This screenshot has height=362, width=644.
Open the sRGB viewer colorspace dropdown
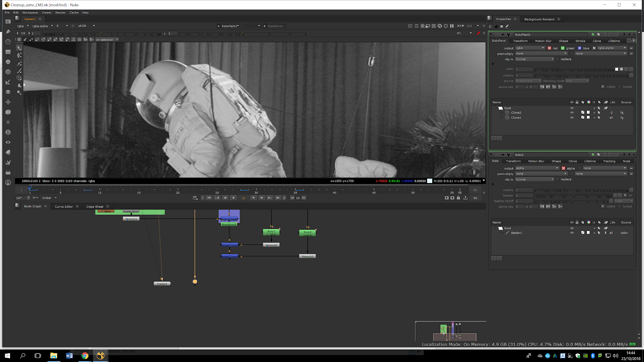86,26
